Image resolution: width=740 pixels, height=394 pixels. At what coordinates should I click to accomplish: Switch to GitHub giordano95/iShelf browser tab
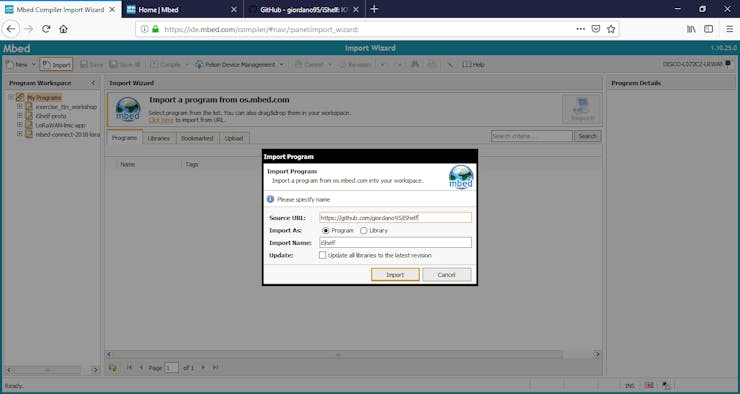(304, 9)
